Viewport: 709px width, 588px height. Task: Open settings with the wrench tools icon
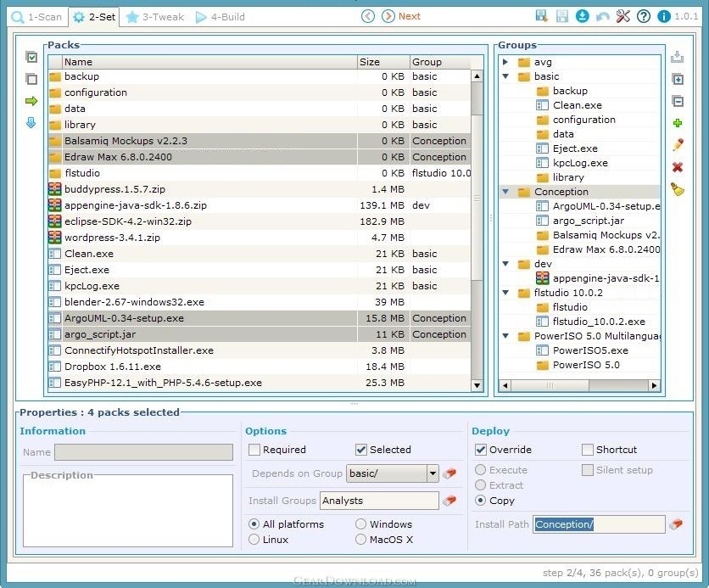click(623, 16)
